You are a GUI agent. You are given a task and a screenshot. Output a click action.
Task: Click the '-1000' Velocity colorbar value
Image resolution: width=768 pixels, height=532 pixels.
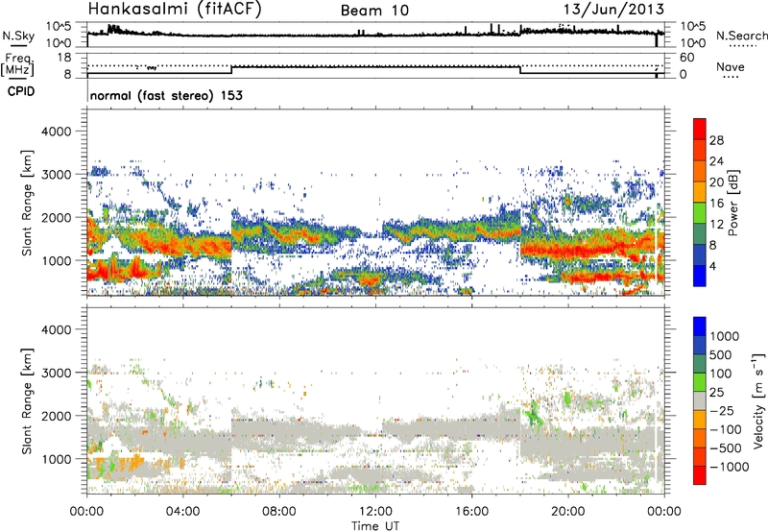click(729, 467)
